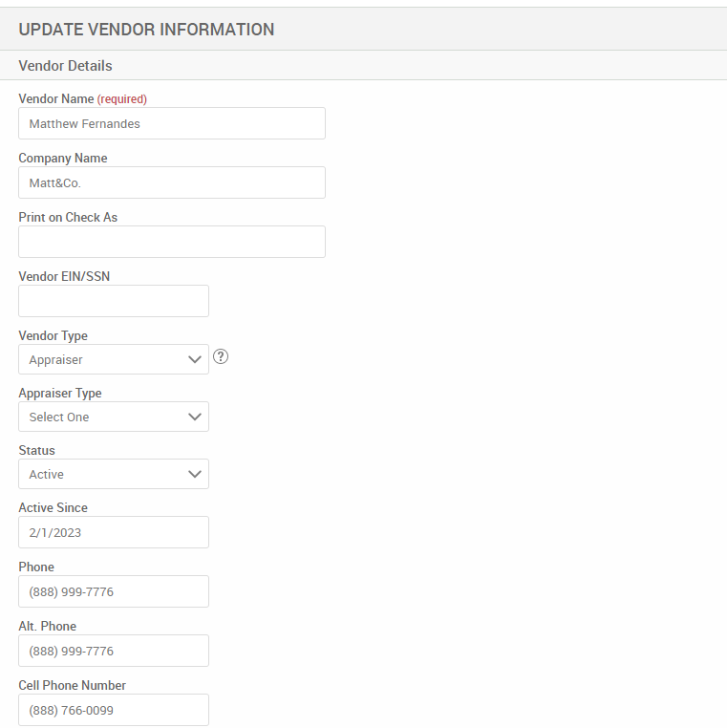Focus the empty Print on Check As field
The width and height of the screenshot is (727, 728).
tap(172, 242)
